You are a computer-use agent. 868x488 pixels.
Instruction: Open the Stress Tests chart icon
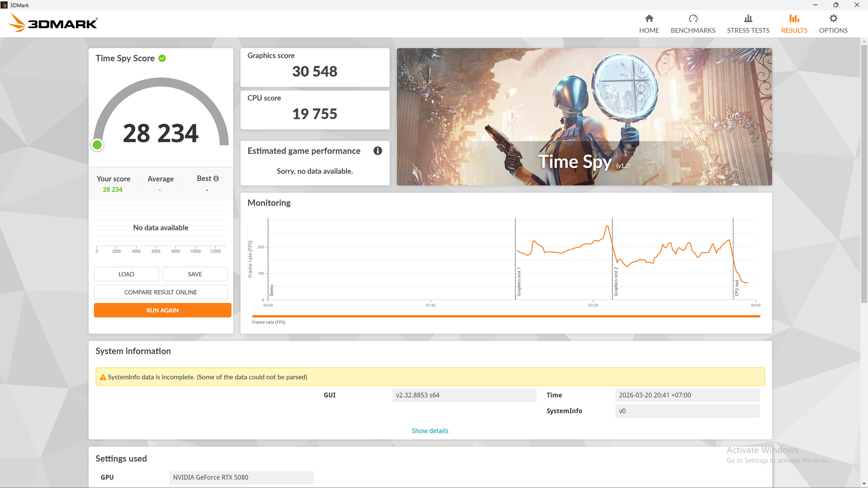click(748, 18)
